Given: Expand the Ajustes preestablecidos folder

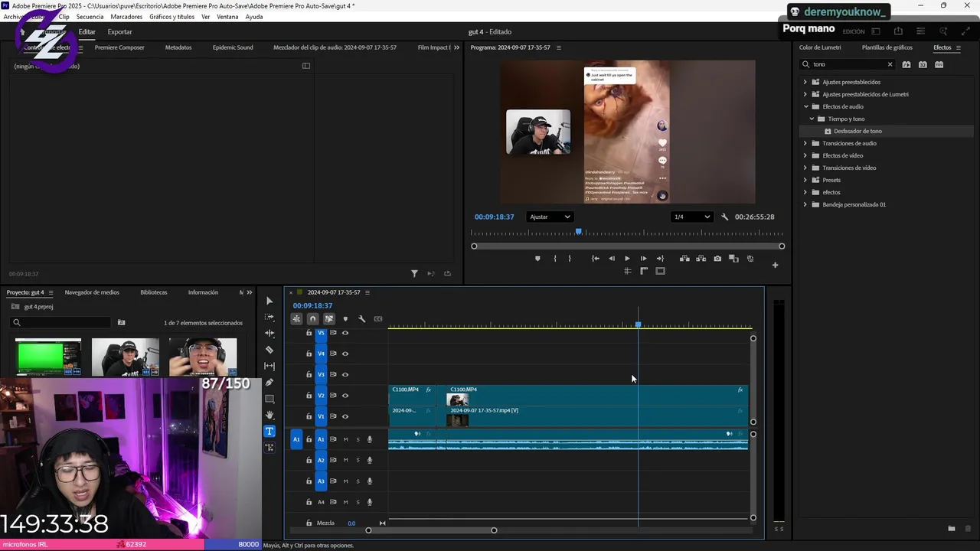Looking at the screenshot, I should pyautogui.click(x=805, y=82).
